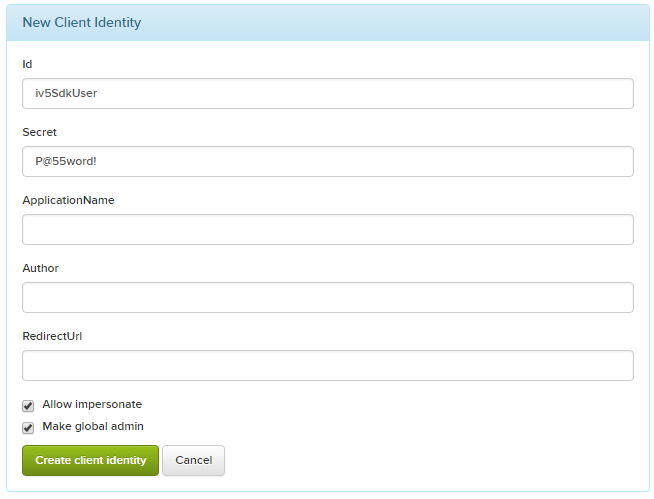Click the 'Id' field label
654x499 pixels.
[27, 64]
